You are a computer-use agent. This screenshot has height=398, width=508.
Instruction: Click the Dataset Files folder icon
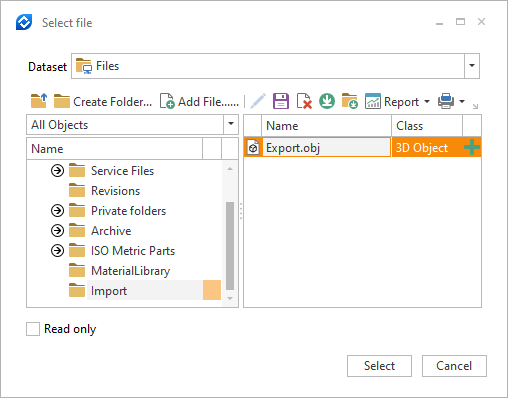(x=83, y=66)
